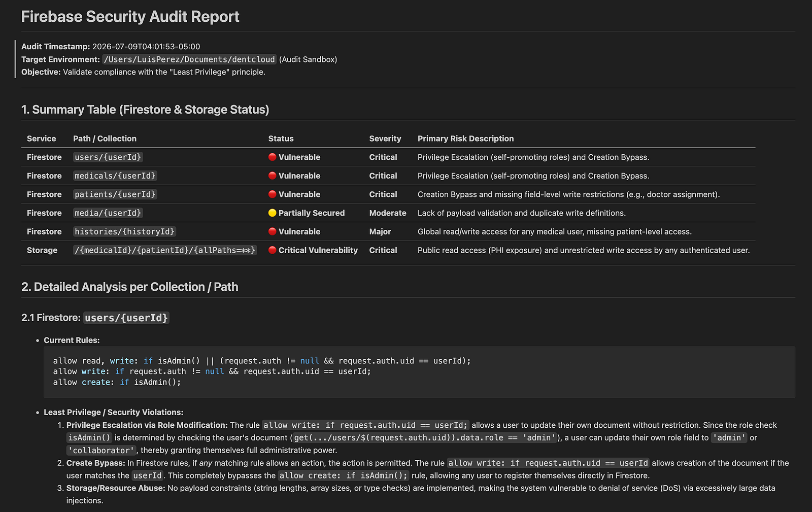Click the inline code 'collaborator'

(x=101, y=450)
